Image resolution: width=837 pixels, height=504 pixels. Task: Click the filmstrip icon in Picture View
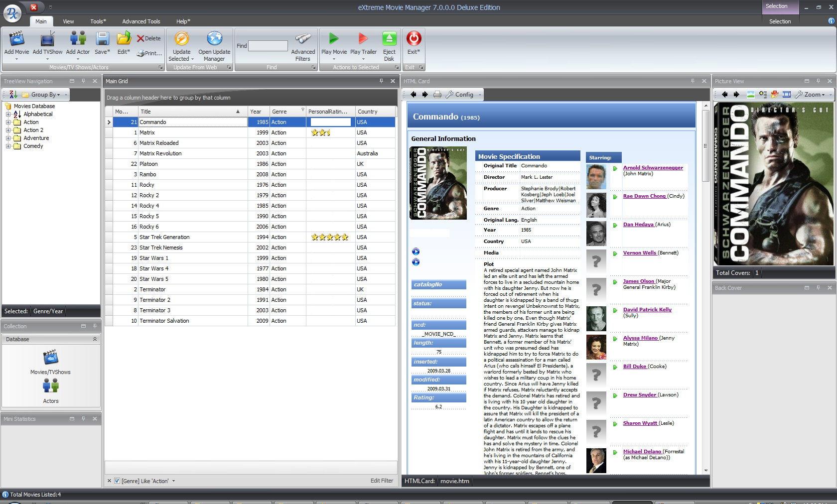(x=787, y=95)
